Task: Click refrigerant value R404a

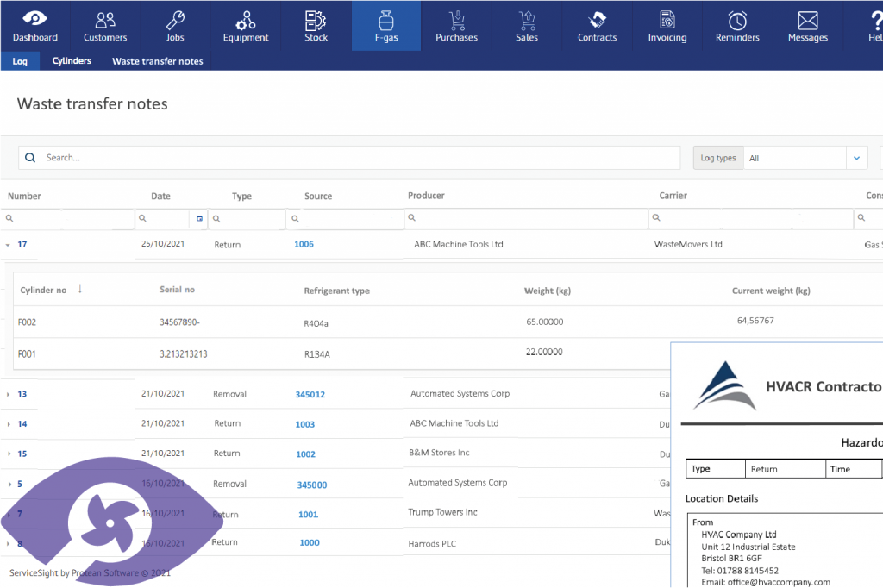Action: [316, 323]
